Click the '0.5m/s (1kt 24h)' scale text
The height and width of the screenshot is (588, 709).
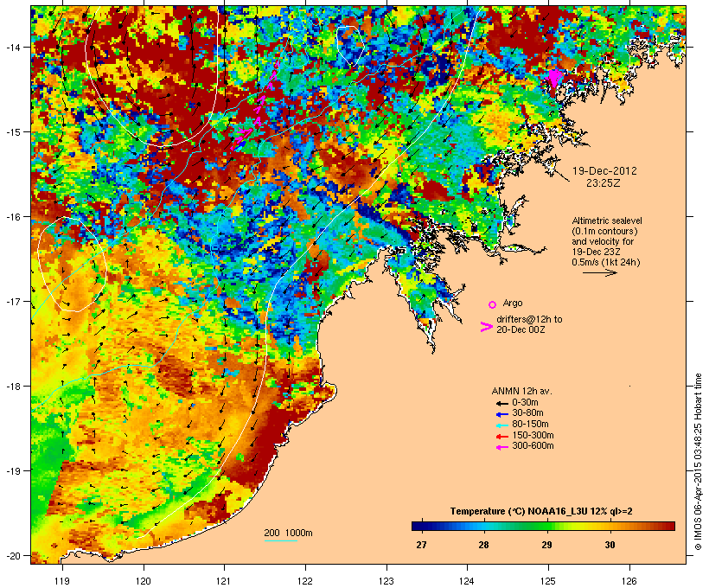[606, 262]
